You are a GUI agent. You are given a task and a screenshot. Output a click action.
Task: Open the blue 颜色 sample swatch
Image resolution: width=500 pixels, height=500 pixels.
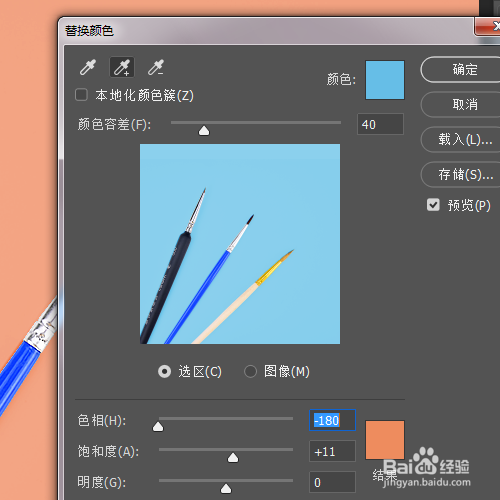coord(385,80)
